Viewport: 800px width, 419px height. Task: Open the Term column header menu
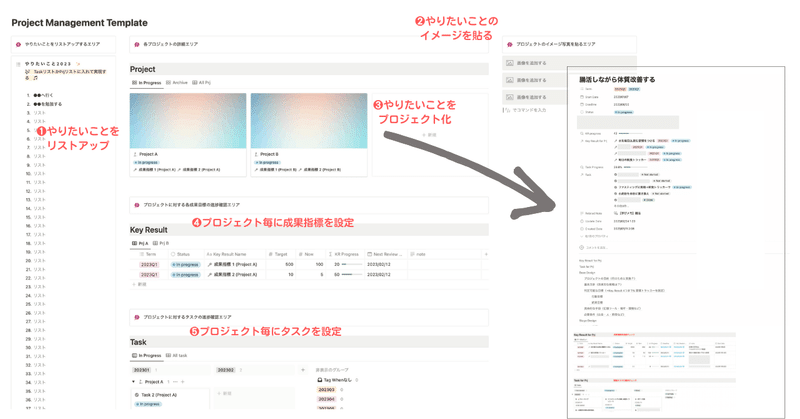[x=151, y=254]
